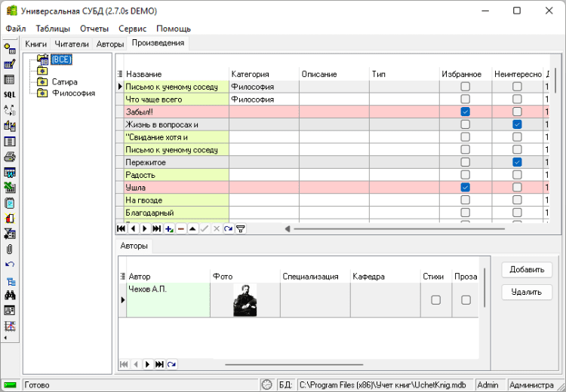The height and width of the screenshot is (392, 566).
Task: Open the edit table structure icon
Action: click(10, 64)
